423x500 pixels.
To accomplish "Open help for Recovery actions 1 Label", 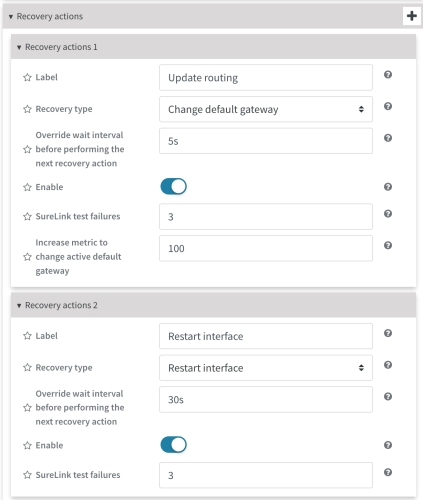I will [388, 74].
